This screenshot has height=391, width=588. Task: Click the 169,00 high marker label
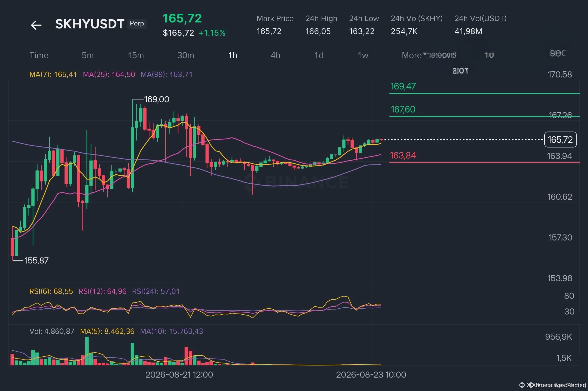point(156,99)
